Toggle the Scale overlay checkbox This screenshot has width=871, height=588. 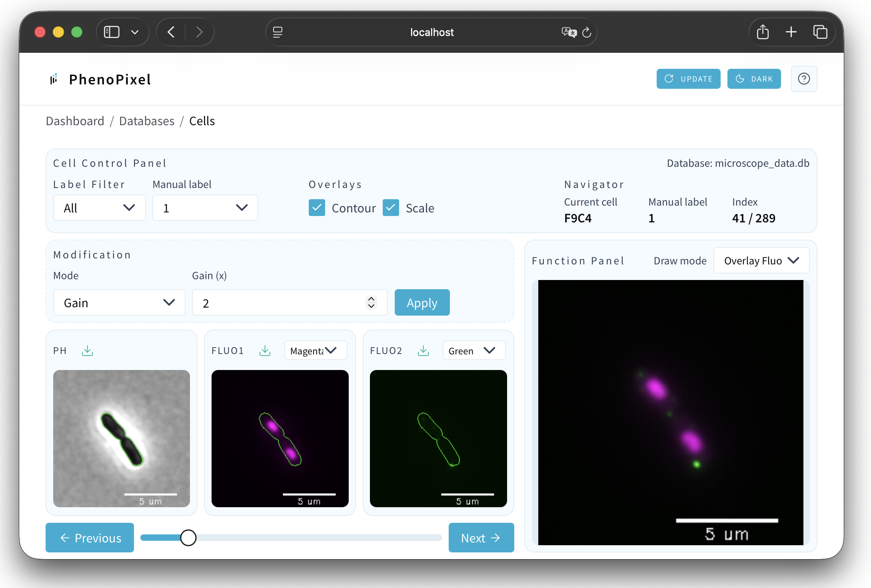point(391,208)
